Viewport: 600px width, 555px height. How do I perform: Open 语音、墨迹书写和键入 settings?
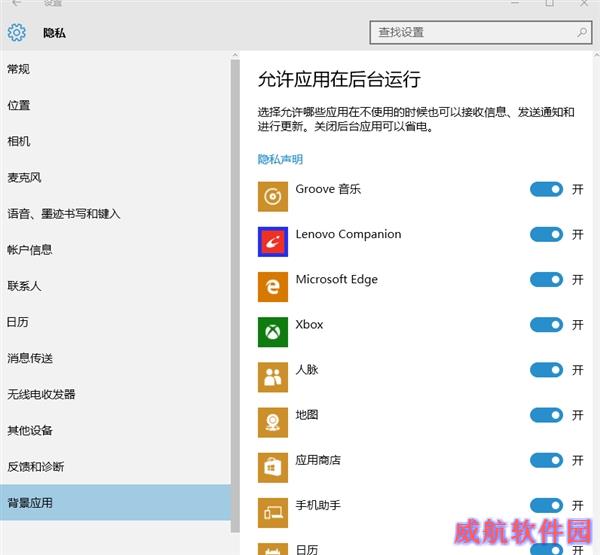(x=115, y=214)
